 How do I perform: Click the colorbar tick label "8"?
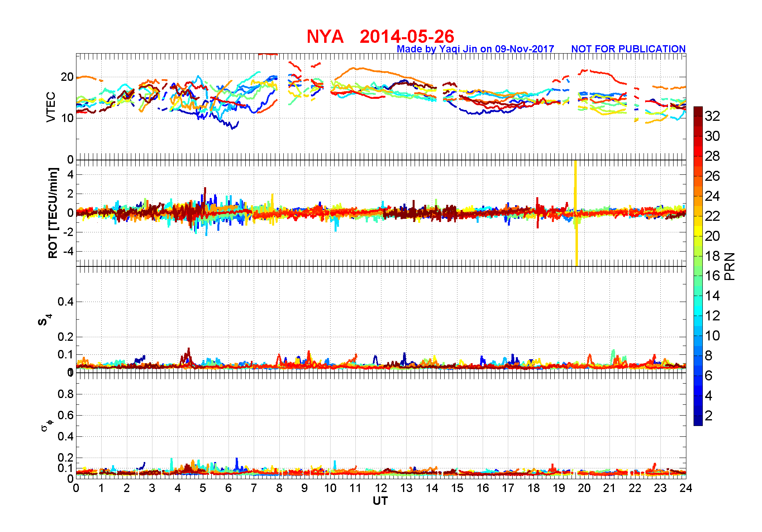coord(708,356)
